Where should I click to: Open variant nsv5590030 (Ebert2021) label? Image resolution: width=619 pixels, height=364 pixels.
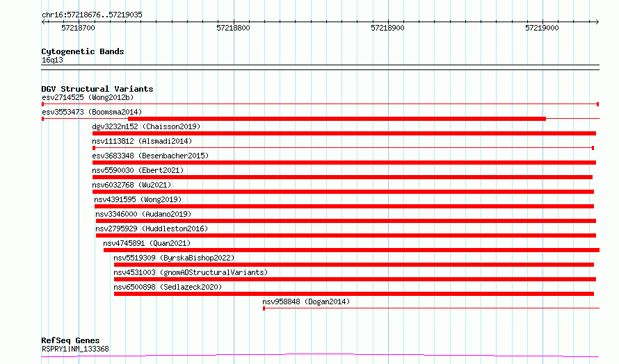[138, 170]
